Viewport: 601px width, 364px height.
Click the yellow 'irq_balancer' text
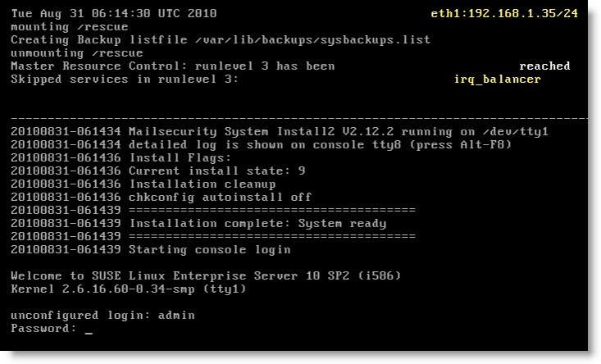(498, 80)
